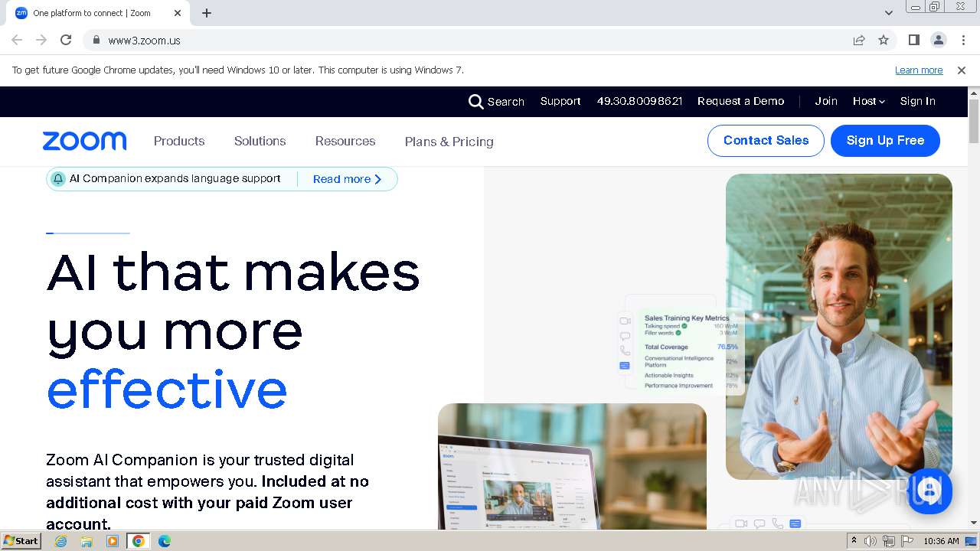Screen dimensions: 980x551
Task: Click the Join link
Action: 826,101
